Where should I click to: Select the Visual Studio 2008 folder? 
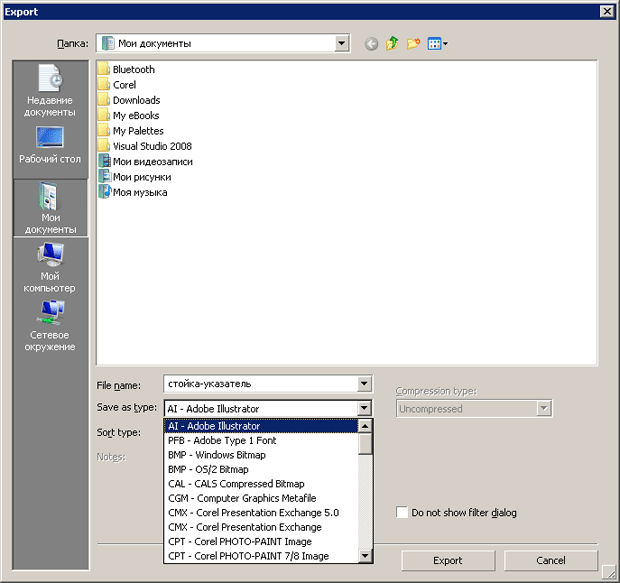click(x=145, y=146)
